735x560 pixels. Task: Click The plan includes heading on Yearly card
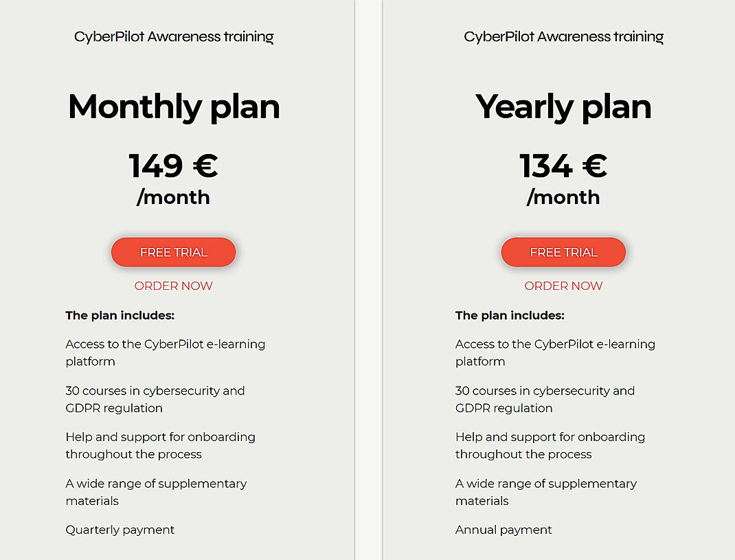coord(510,315)
